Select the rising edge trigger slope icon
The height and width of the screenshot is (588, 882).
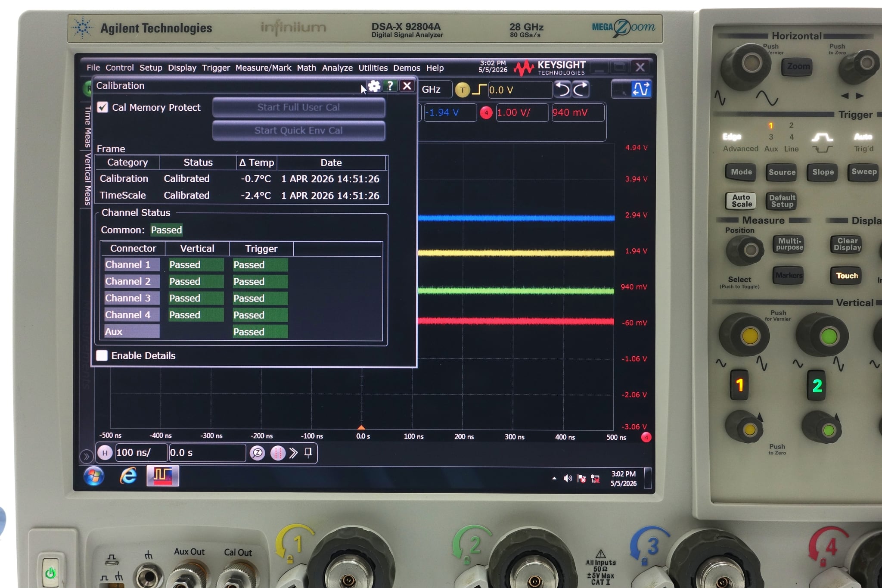[479, 90]
